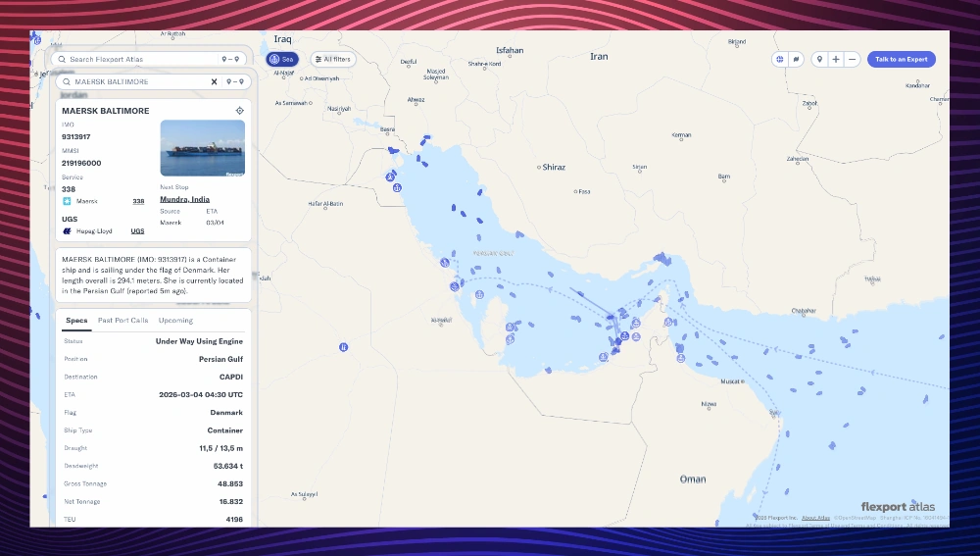
Task: Click the MAERSK BALTIMORE ship photo thumbnail
Action: [x=203, y=148]
